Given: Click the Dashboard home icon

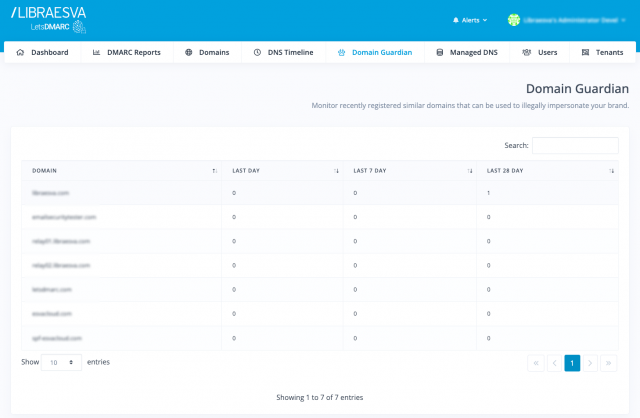Looking at the screenshot, I should coord(20,52).
